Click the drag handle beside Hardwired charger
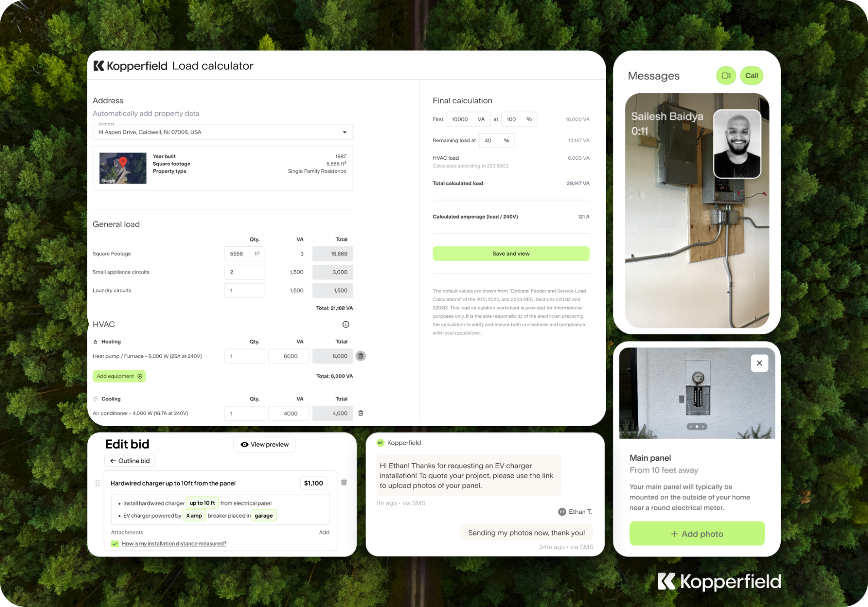This screenshot has width=868, height=607. (97, 483)
